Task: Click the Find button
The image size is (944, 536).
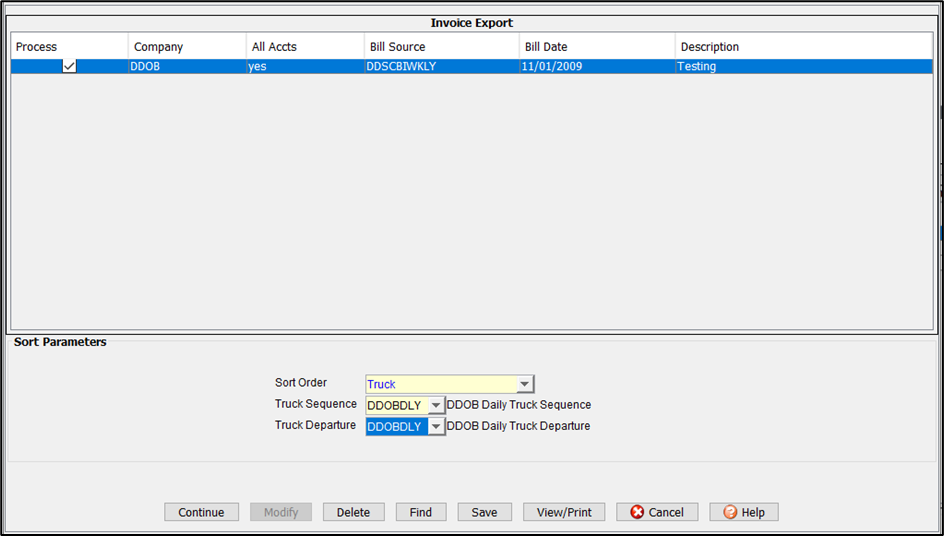Action: click(421, 512)
